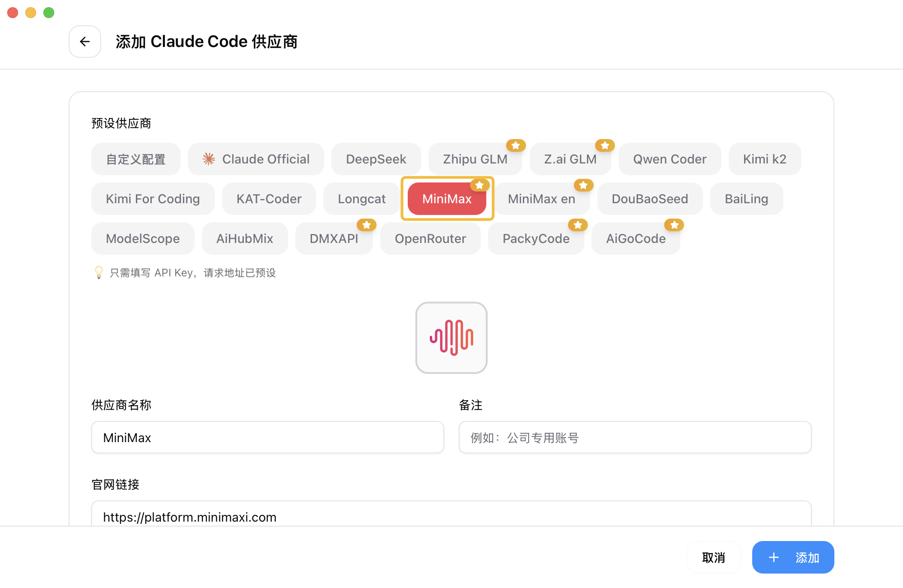Screen dimensions: 903x588
Task: Click the star badge on AiGoCode
Action: coord(674,225)
